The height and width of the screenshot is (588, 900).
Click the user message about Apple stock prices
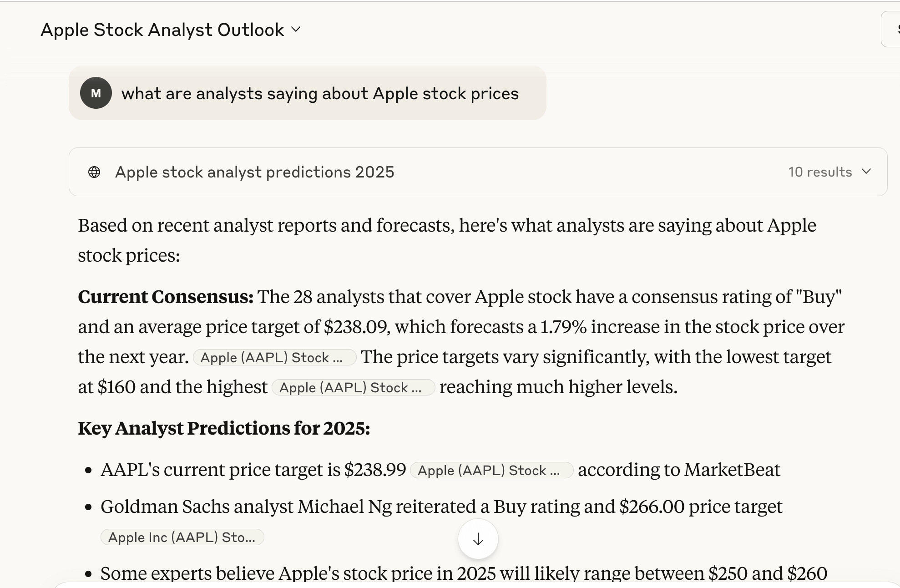coord(319,93)
